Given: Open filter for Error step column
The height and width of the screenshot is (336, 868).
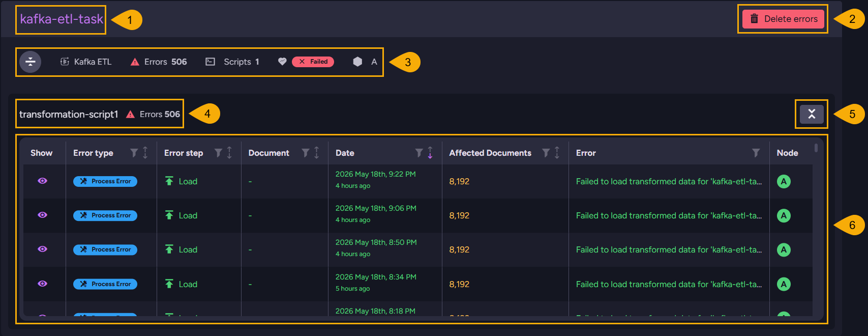Looking at the screenshot, I should (218, 153).
